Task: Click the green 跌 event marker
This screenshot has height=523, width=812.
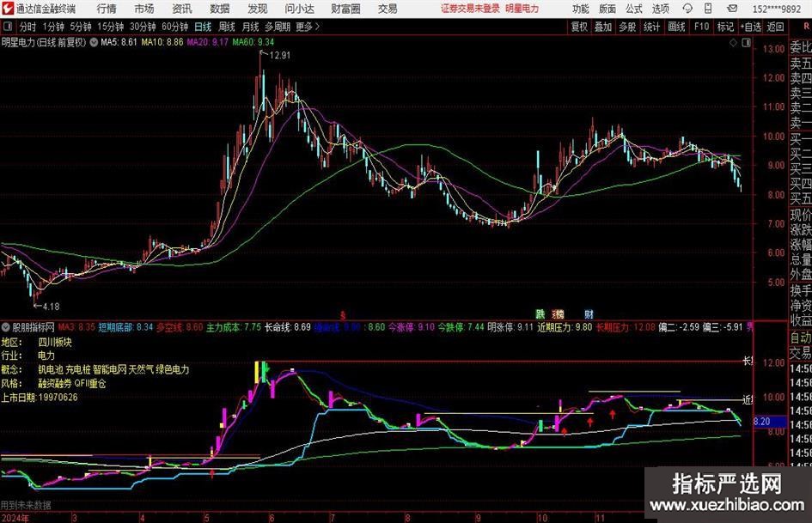Action: tap(540, 313)
